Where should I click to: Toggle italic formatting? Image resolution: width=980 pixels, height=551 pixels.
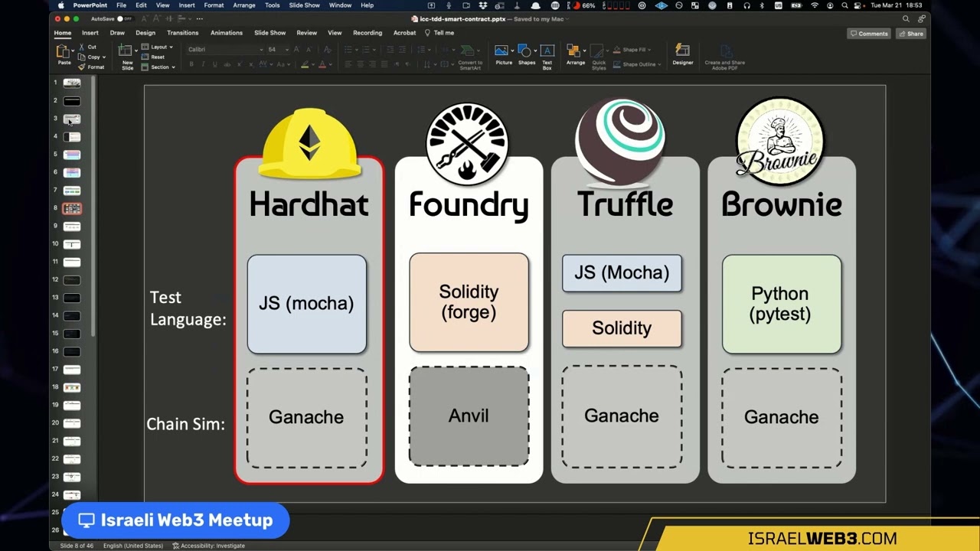pyautogui.click(x=203, y=64)
